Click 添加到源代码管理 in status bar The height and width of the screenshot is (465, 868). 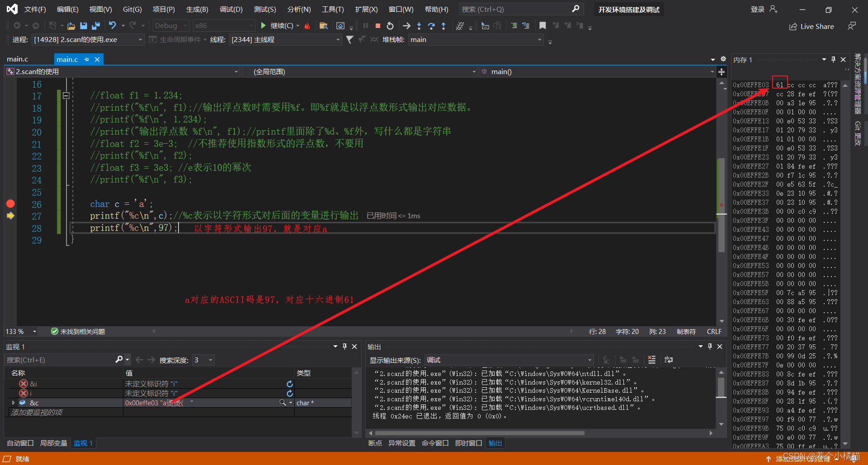point(802,459)
